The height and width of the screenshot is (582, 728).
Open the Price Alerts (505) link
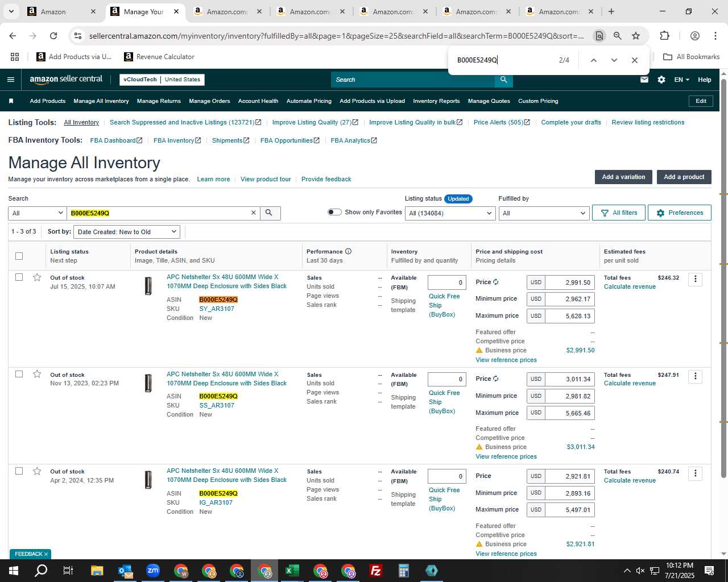click(502, 122)
